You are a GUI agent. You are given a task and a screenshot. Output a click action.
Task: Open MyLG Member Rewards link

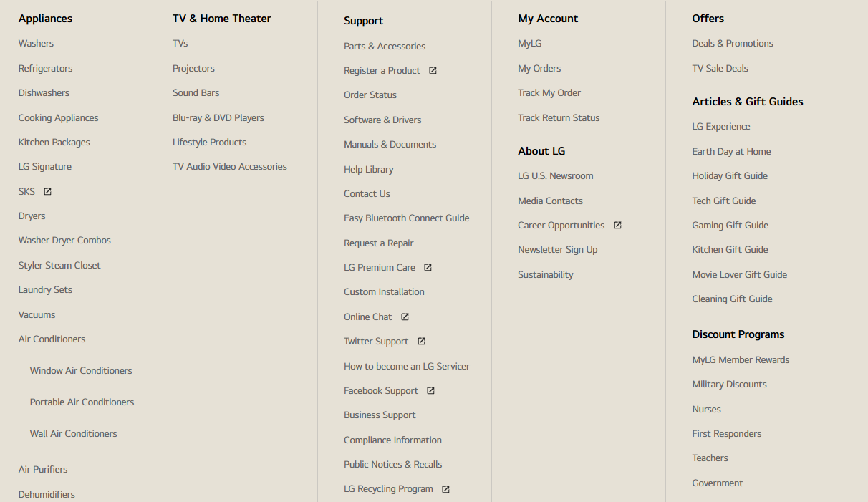tap(741, 360)
